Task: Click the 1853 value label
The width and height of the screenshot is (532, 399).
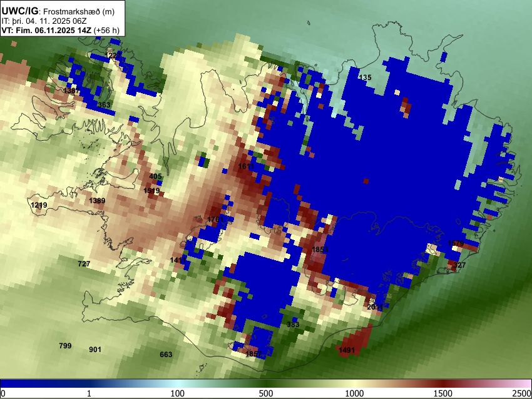Action: [x=320, y=250]
